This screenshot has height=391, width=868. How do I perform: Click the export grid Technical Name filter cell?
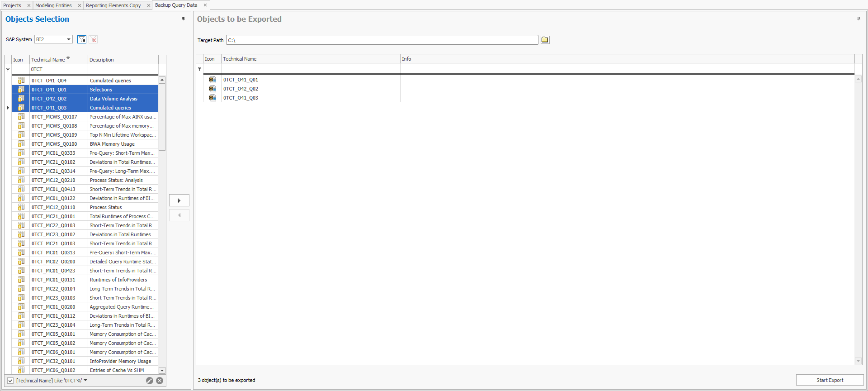tap(311, 69)
